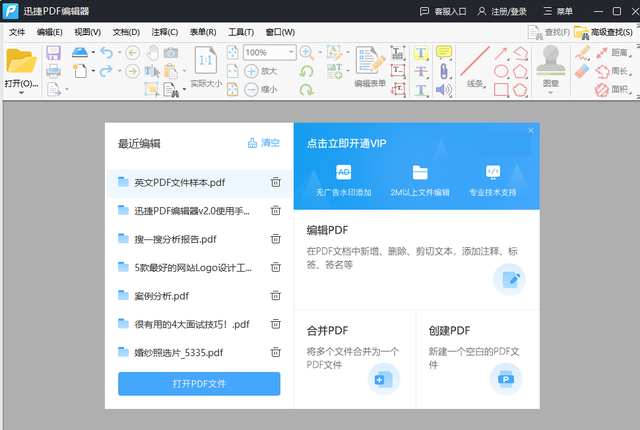Click the Redo arrow icon

click(106, 71)
